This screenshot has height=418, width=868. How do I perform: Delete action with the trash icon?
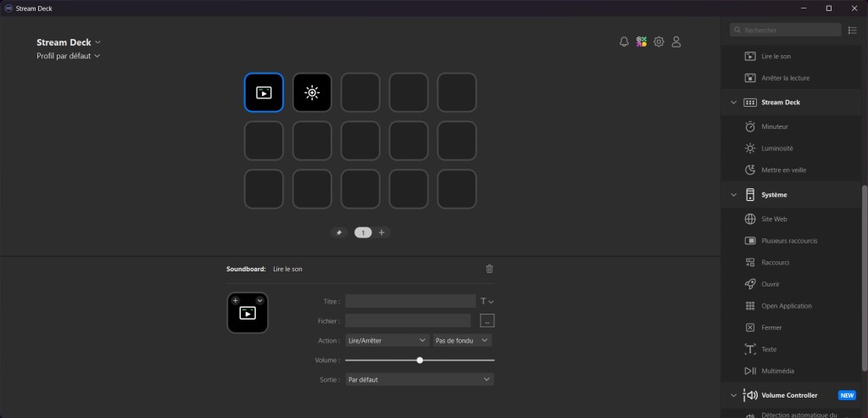pyautogui.click(x=489, y=269)
